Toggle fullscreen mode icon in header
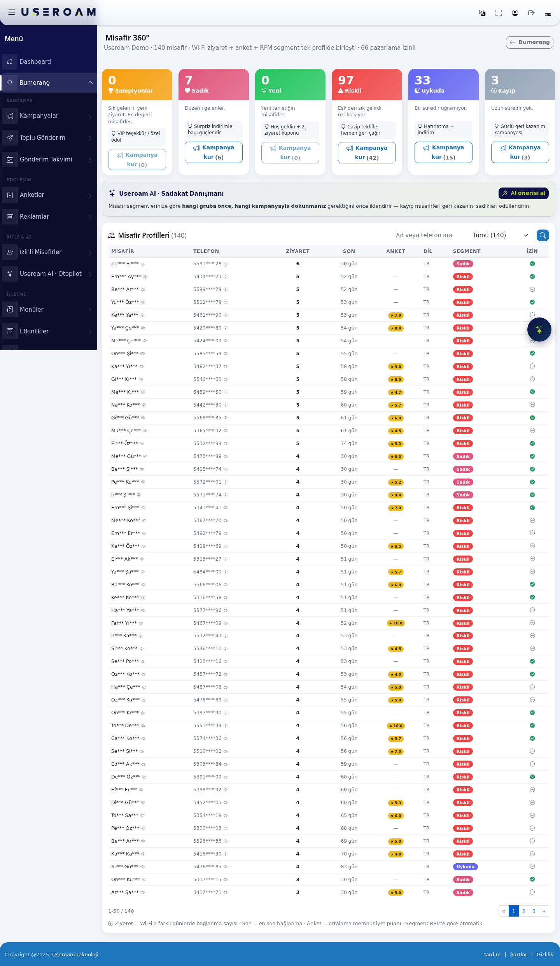This screenshot has width=560, height=966. pos(499,13)
